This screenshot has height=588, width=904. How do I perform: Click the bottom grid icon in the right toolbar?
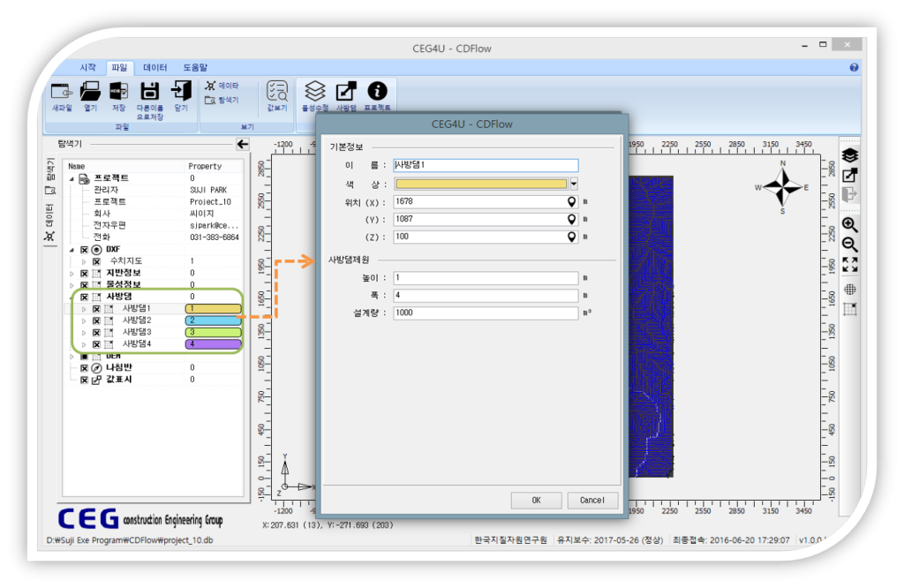point(850,309)
